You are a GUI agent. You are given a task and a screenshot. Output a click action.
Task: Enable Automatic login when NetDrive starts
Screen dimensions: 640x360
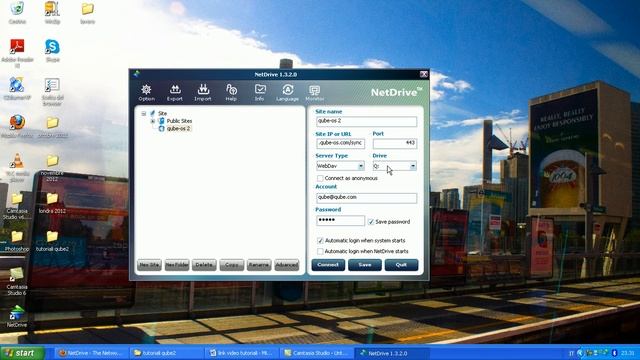320,251
